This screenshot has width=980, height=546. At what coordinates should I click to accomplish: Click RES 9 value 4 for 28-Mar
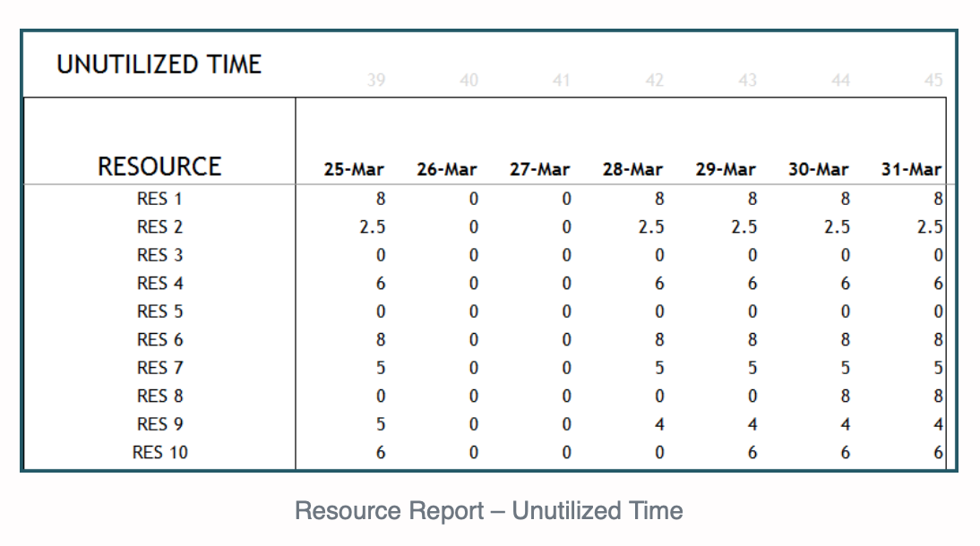(x=659, y=423)
